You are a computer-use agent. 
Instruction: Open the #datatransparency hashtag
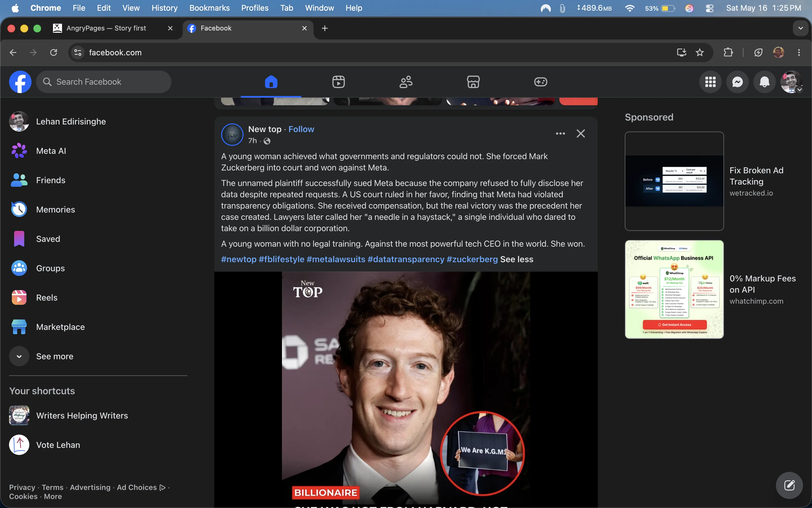click(406, 259)
